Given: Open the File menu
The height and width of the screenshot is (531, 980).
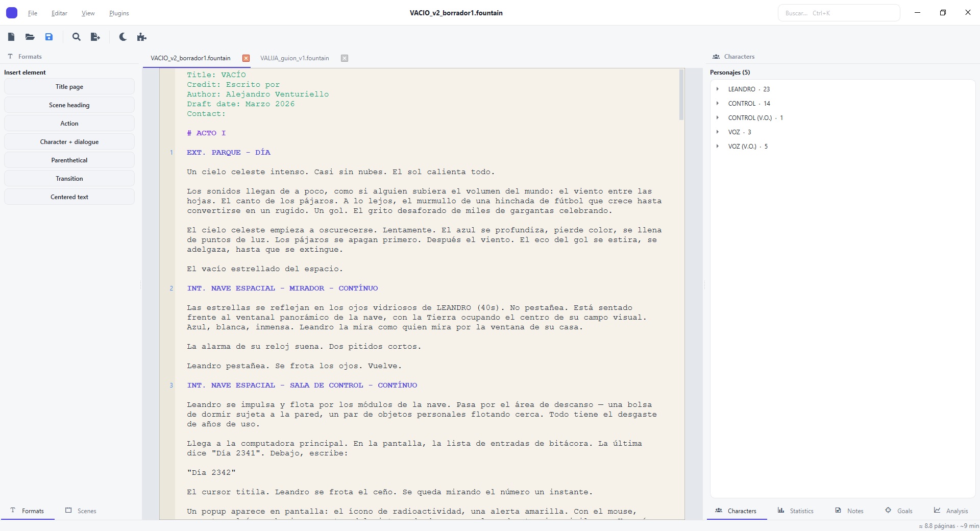Looking at the screenshot, I should (33, 13).
